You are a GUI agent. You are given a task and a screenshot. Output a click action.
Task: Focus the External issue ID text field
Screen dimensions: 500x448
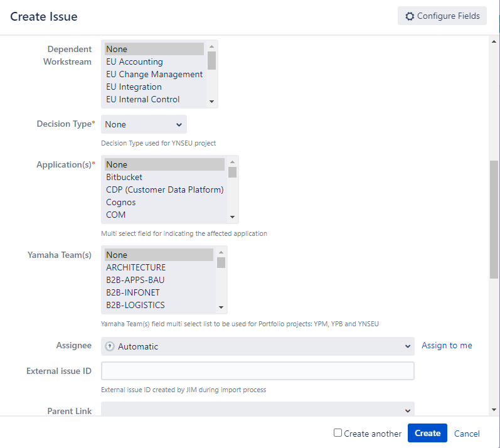pyautogui.click(x=258, y=371)
